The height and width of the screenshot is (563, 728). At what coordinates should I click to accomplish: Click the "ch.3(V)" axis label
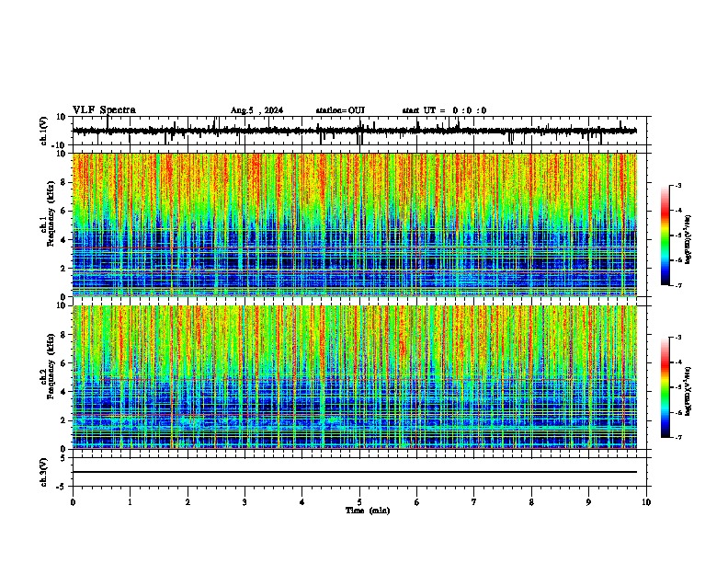pyautogui.click(x=44, y=472)
